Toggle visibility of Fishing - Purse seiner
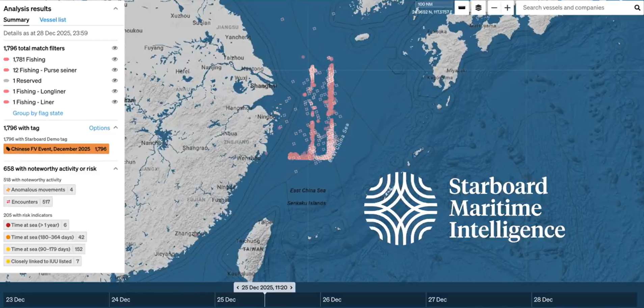 (x=115, y=70)
